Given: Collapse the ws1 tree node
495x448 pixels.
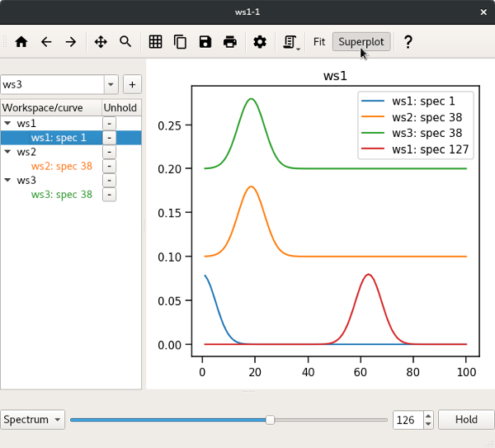Looking at the screenshot, I should 7,123.
